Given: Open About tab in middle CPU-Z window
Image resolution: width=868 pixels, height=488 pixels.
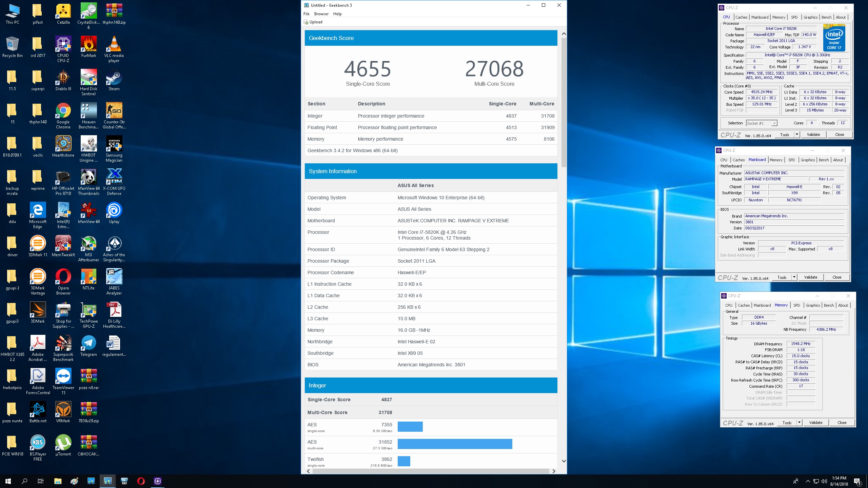Looking at the screenshot, I should pyautogui.click(x=838, y=160).
